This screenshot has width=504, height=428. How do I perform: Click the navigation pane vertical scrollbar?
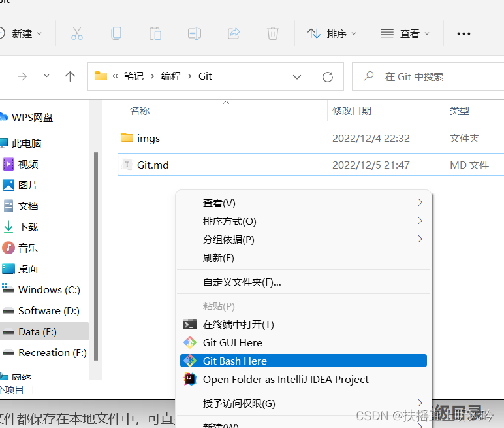(x=96, y=256)
